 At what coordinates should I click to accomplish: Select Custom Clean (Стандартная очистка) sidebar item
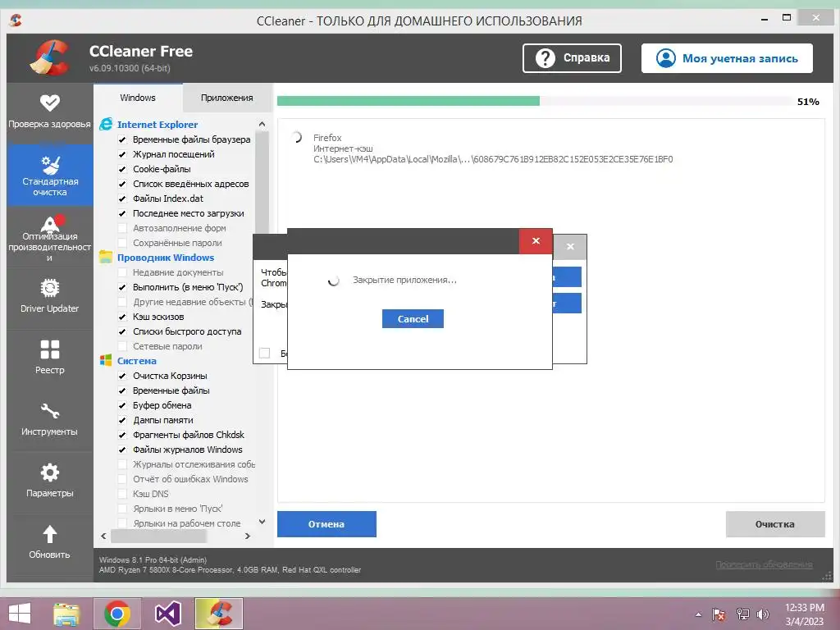(50, 176)
